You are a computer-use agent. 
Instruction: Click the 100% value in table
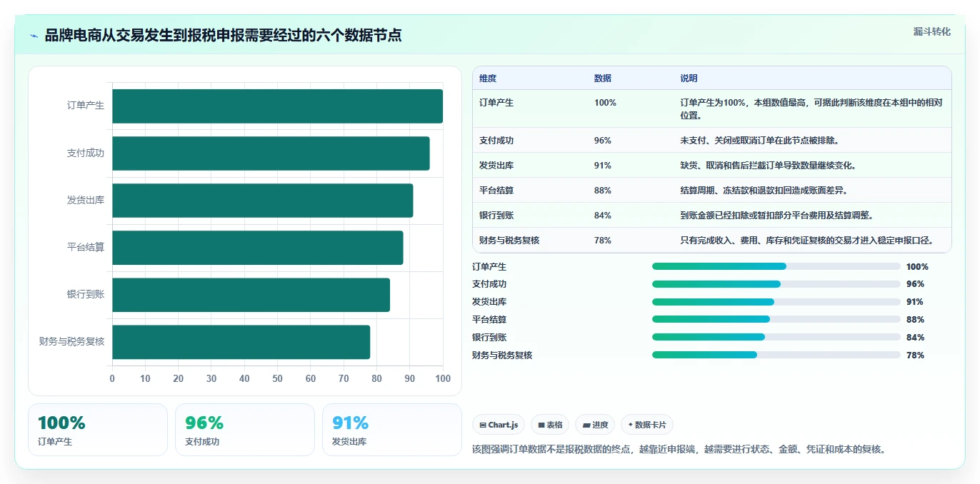click(605, 103)
